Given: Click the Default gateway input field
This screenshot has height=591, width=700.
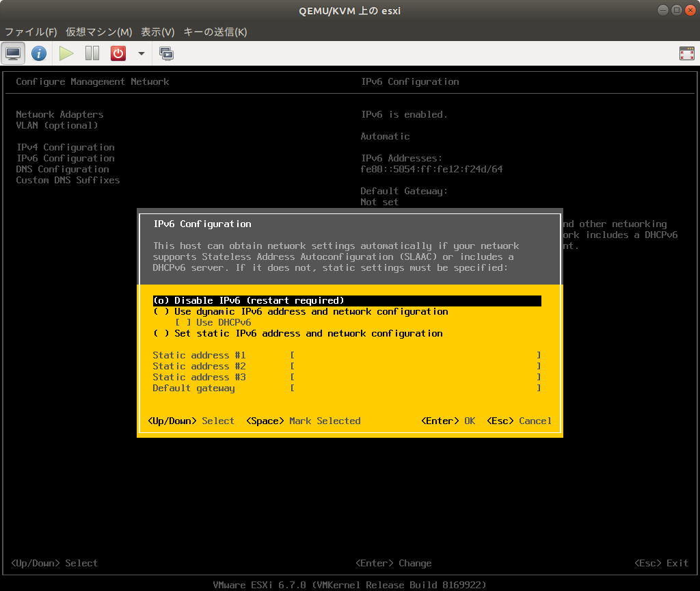Looking at the screenshot, I should point(416,389).
